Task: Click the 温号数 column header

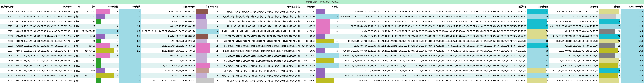Action: click(334, 7)
